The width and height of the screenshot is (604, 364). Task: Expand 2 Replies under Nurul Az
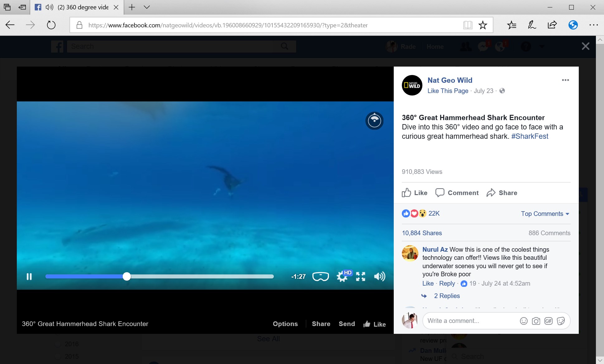(447, 296)
